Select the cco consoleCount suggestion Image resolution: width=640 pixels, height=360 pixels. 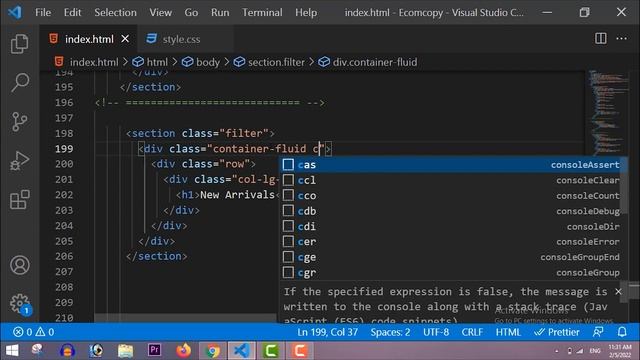(451, 196)
